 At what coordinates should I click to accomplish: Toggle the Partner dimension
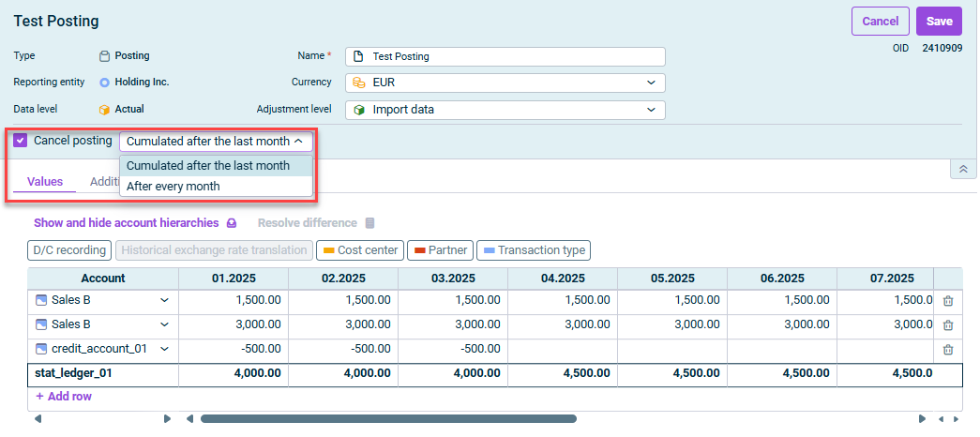tap(440, 250)
